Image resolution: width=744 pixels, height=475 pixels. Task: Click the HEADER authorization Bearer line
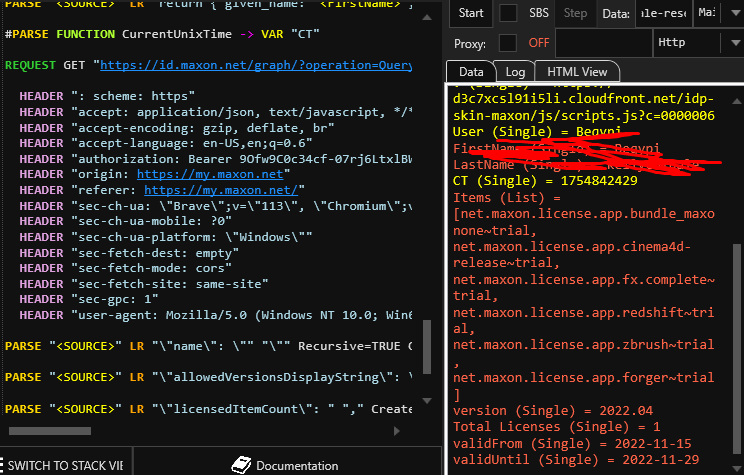(215, 159)
